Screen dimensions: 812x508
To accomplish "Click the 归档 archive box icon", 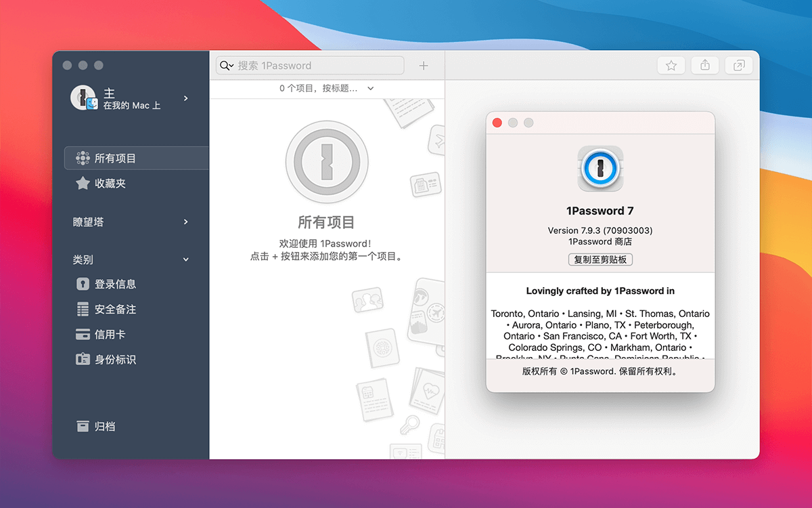I will 83,427.
